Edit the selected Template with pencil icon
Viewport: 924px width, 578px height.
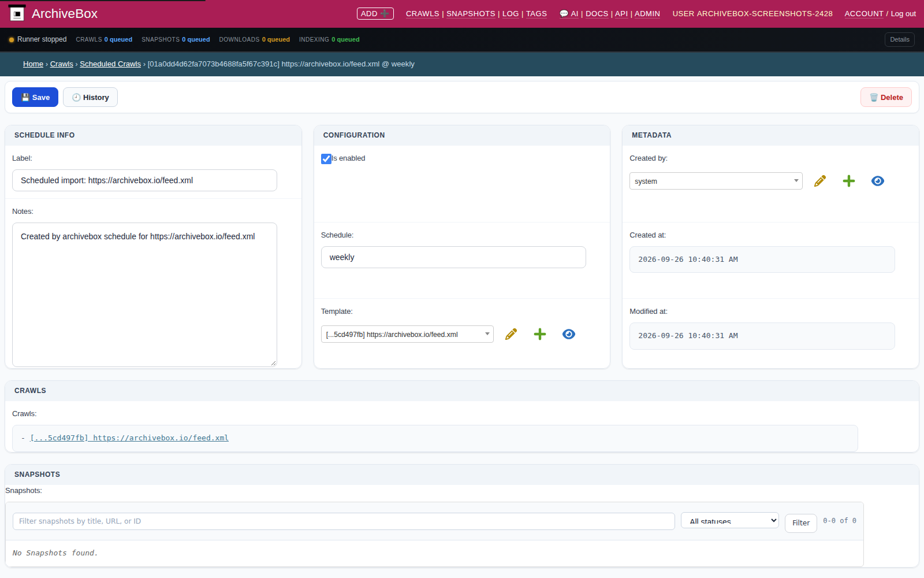click(x=511, y=334)
